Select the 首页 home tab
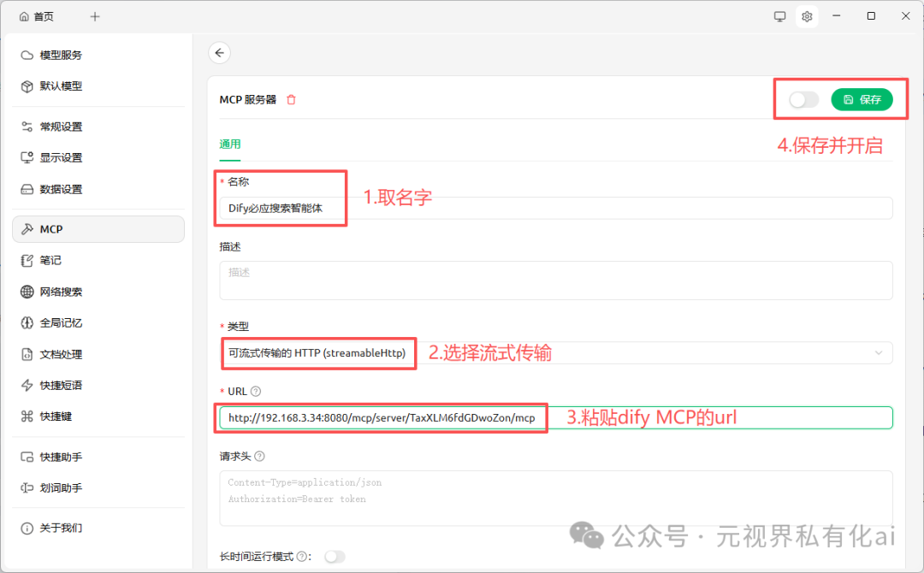Image resolution: width=924 pixels, height=573 pixels. (37, 16)
